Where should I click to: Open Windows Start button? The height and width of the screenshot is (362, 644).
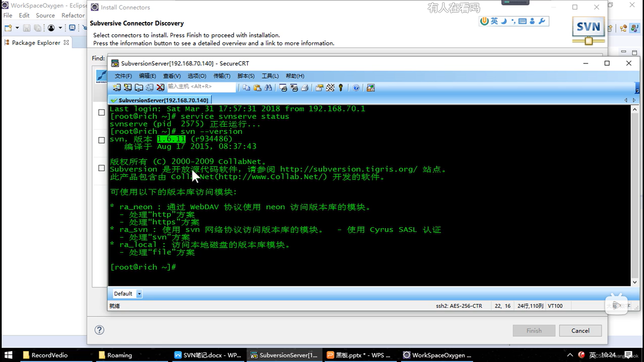point(8,355)
